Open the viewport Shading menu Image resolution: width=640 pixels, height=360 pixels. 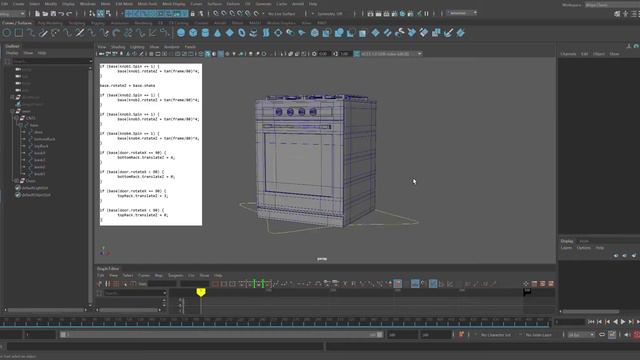tap(118, 47)
